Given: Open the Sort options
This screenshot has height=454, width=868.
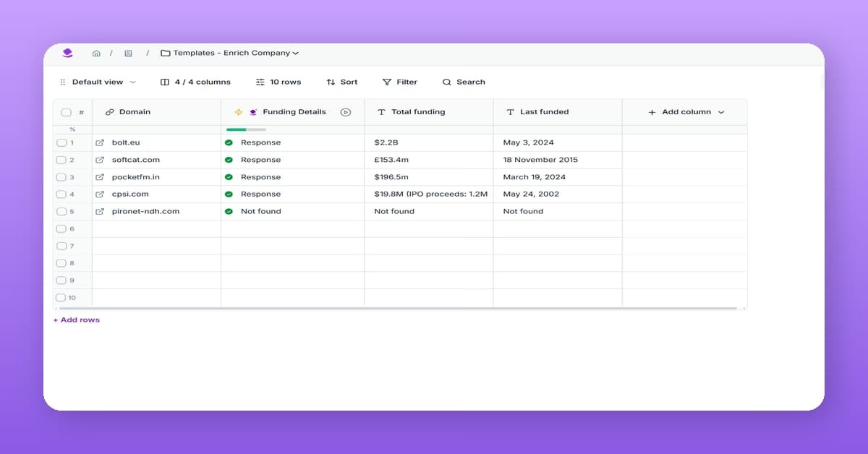Looking at the screenshot, I should coord(341,82).
